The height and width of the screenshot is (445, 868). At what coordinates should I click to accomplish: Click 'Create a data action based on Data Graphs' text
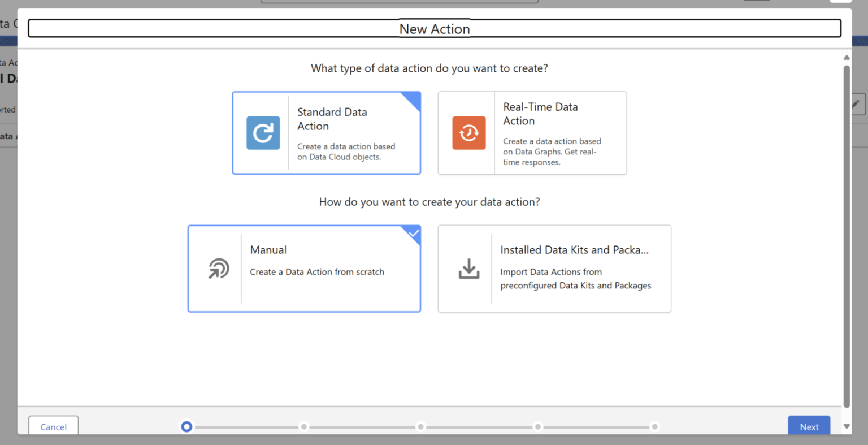552,152
